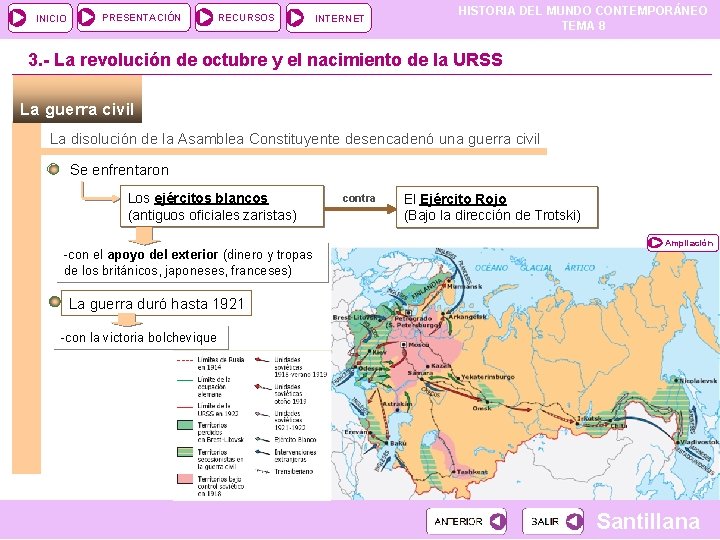Click the slide title about revolución de octubre
720x540 pixels.
[x=265, y=60]
